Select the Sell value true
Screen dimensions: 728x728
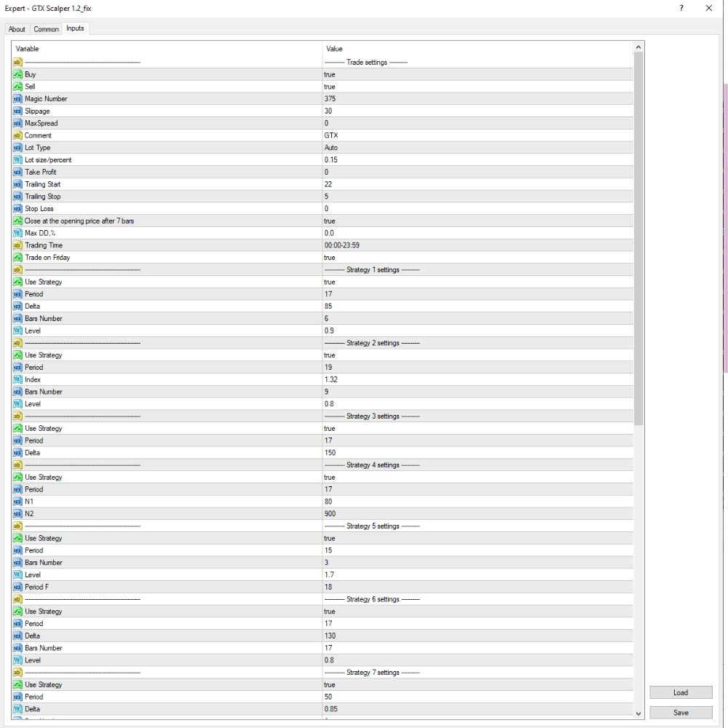(330, 87)
